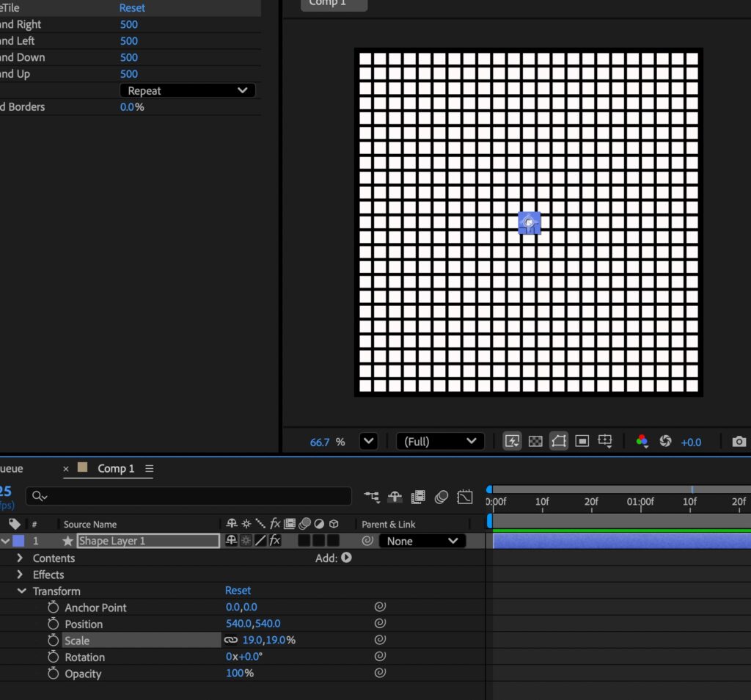
Task: Click the Composition Mini-Flowchart icon
Action: pyautogui.click(x=372, y=497)
